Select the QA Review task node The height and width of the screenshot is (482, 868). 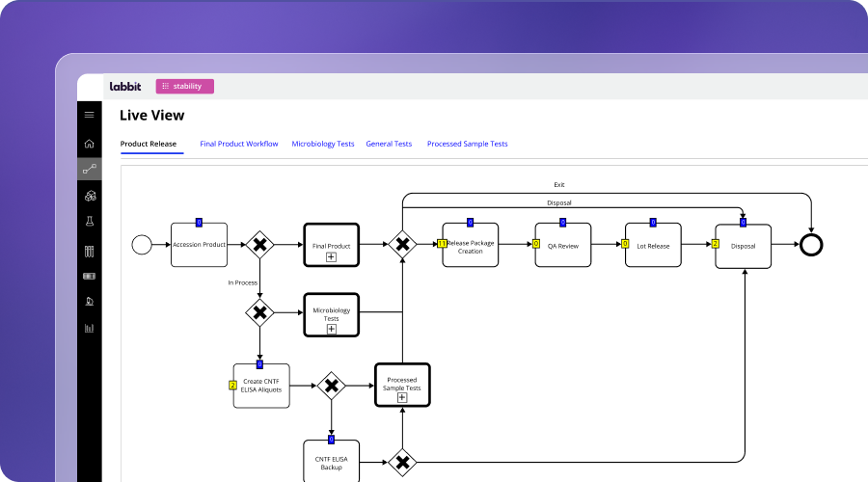[563, 245]
